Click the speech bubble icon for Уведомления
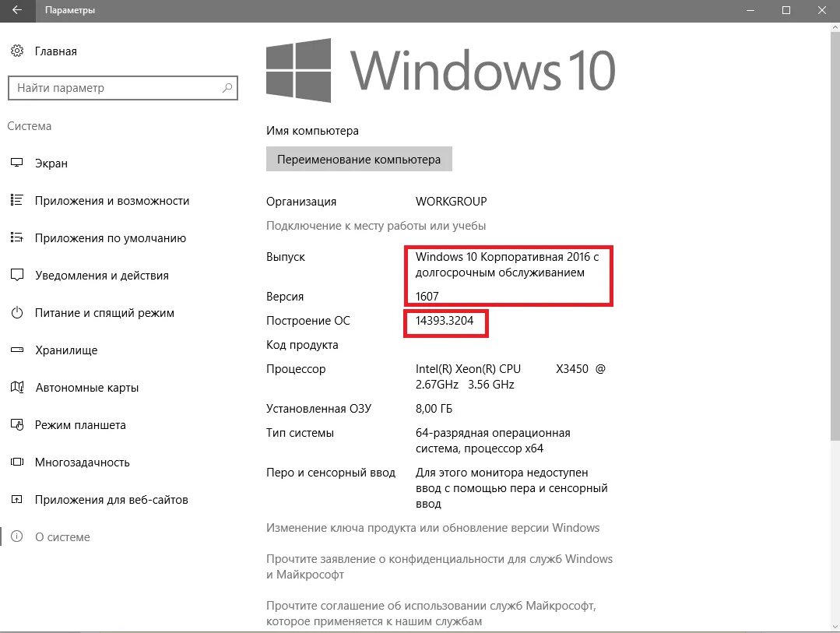 pyautogui.click(x=17, y=275)
